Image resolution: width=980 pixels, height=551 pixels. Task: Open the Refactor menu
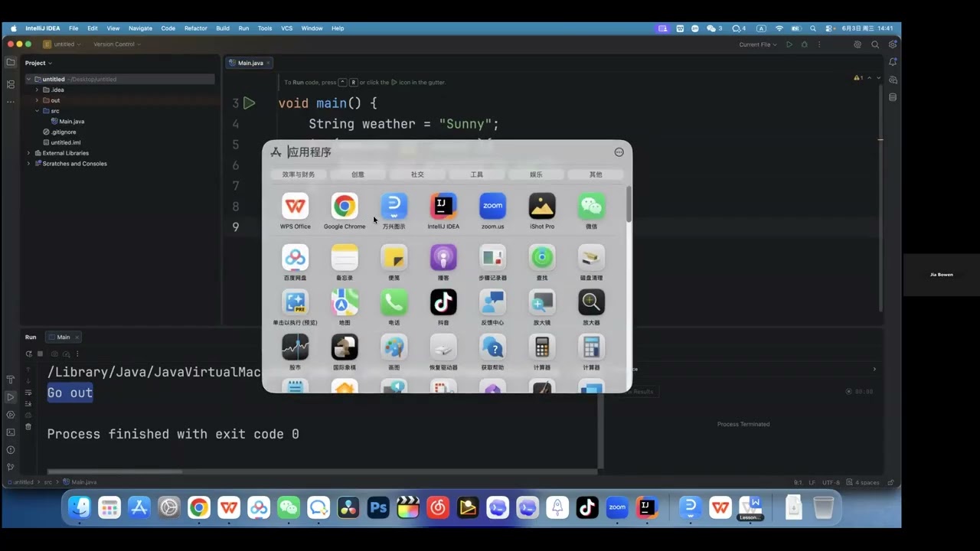point(196,28)
